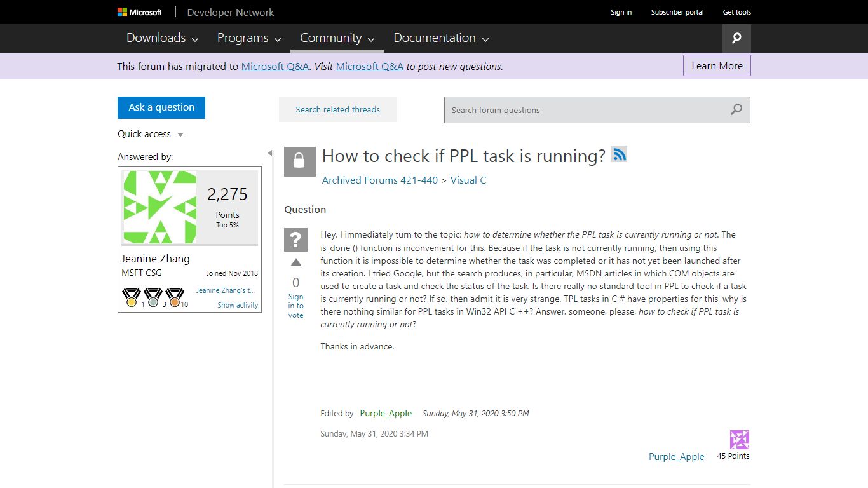Click the '45 Points' text
The image size is (868, 488).
point(733,456)
